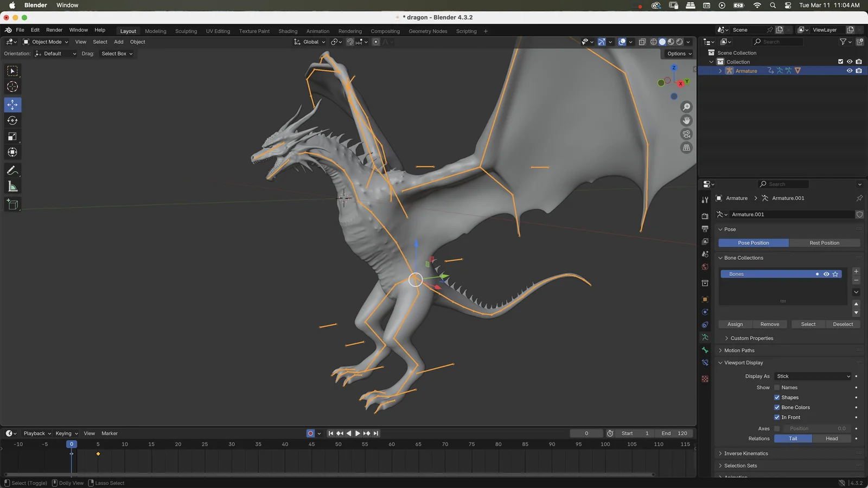The image size is (868, 488).
Task: Click the Assign button
Action: (x=735, y=324)
